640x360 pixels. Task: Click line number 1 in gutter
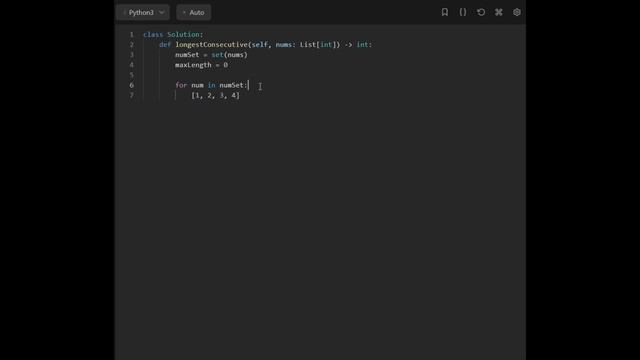point(131,34)
